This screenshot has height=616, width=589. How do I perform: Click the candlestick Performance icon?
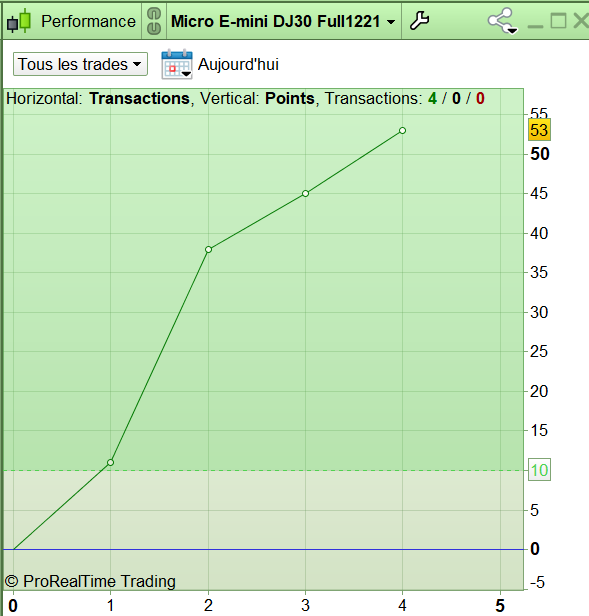pos(19,21)
